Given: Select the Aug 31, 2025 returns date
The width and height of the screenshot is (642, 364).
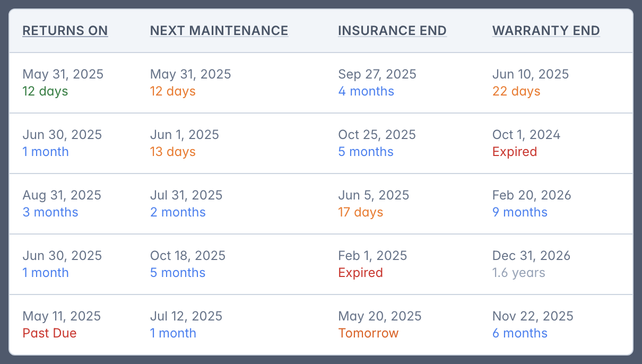Looking at the screenshot, I should coord(62,195).
